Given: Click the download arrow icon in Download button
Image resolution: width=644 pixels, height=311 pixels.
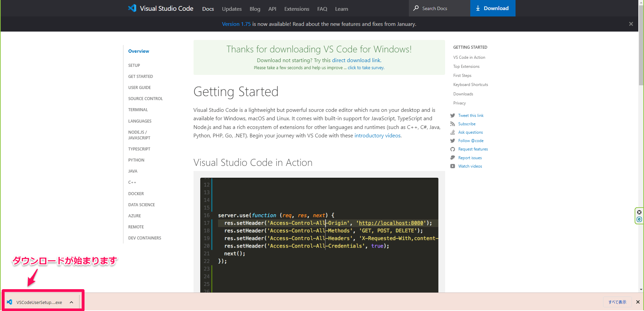Looking at the screenshot, I should pyautogui.click(x=478, y=8).
